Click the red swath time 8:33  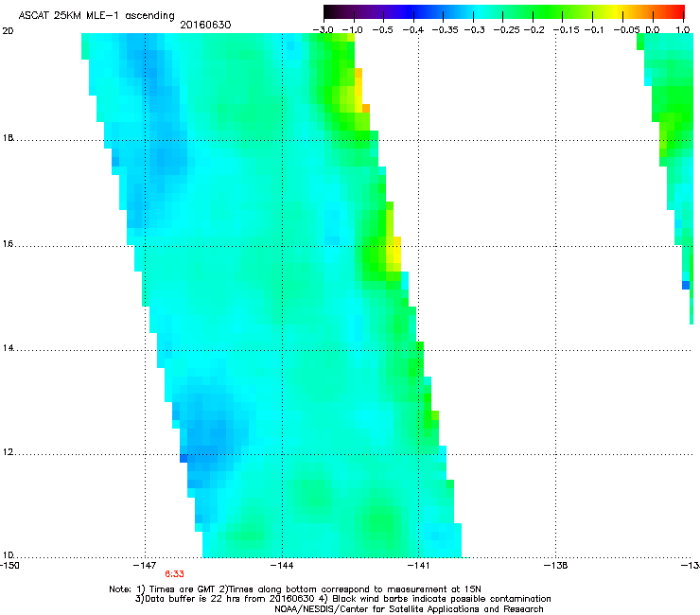[x=174, y=574]
